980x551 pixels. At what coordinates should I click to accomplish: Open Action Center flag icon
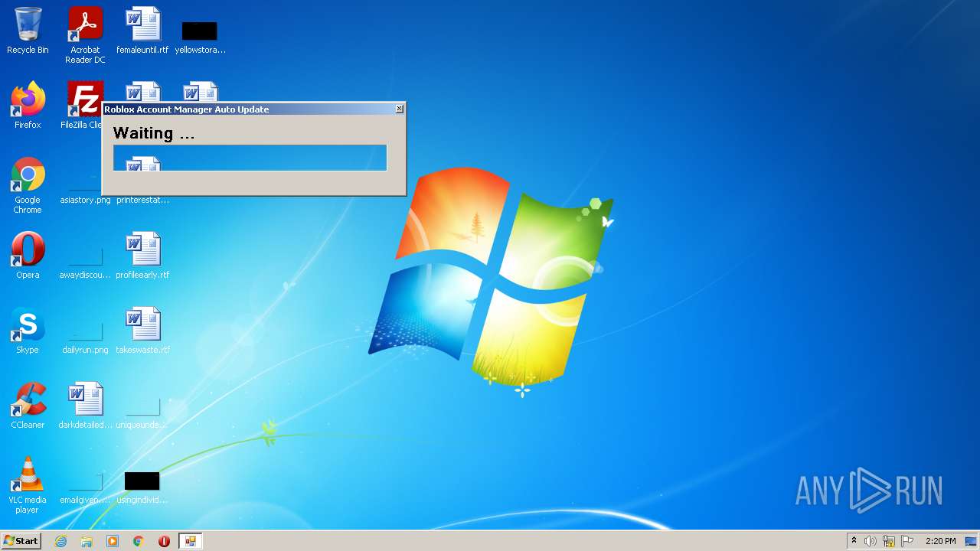907,541
